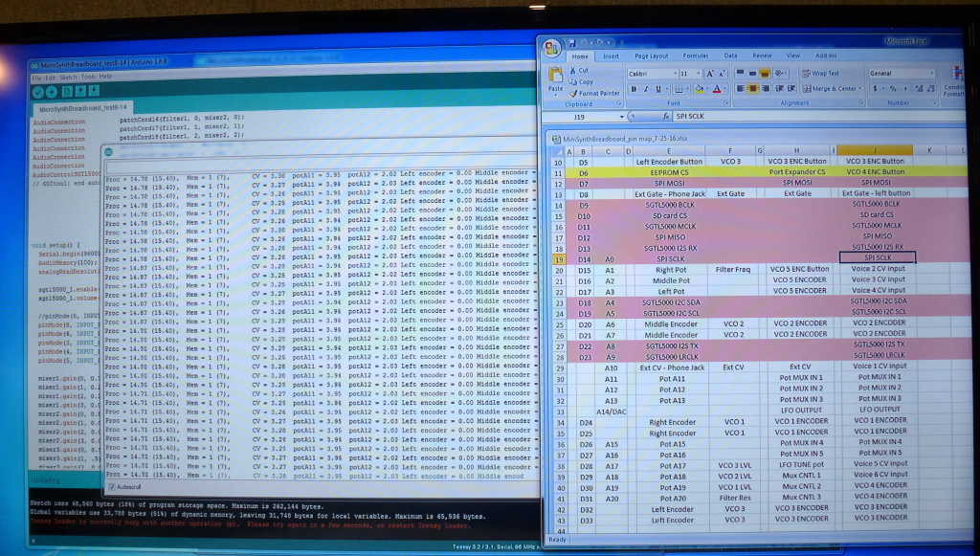Open the Clipboard group dialog launcher

coord(619,103)
